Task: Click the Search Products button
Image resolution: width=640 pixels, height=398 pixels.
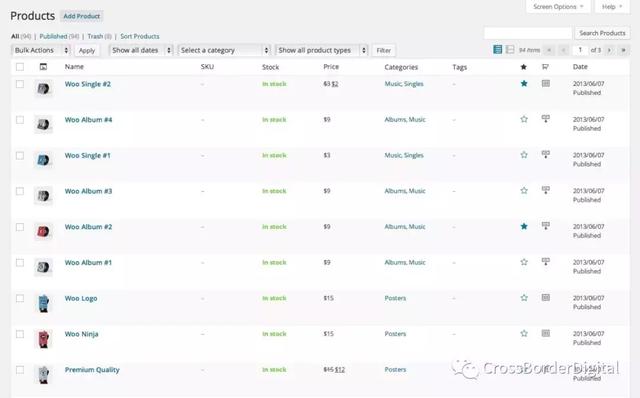Action: coord(602,33)
